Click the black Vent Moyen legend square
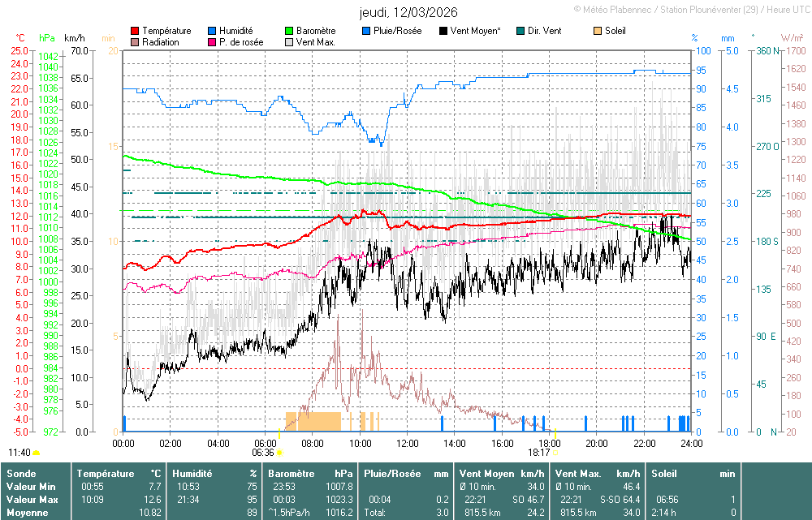The height and width of the screenshot is (520, 812). click(443, 31)
